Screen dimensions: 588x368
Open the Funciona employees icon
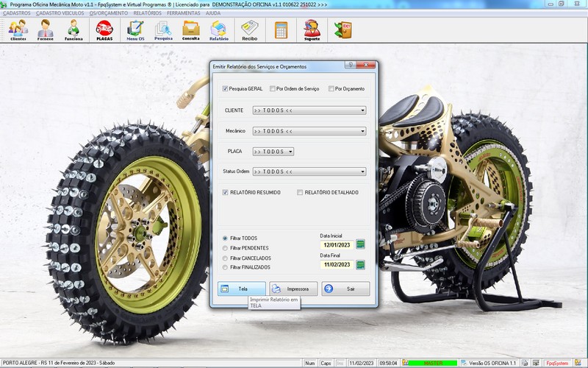point(73,29)
